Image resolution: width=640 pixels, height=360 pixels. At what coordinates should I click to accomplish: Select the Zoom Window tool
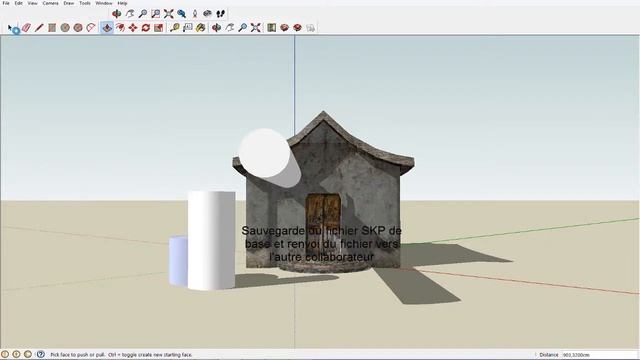click(156, 14)
